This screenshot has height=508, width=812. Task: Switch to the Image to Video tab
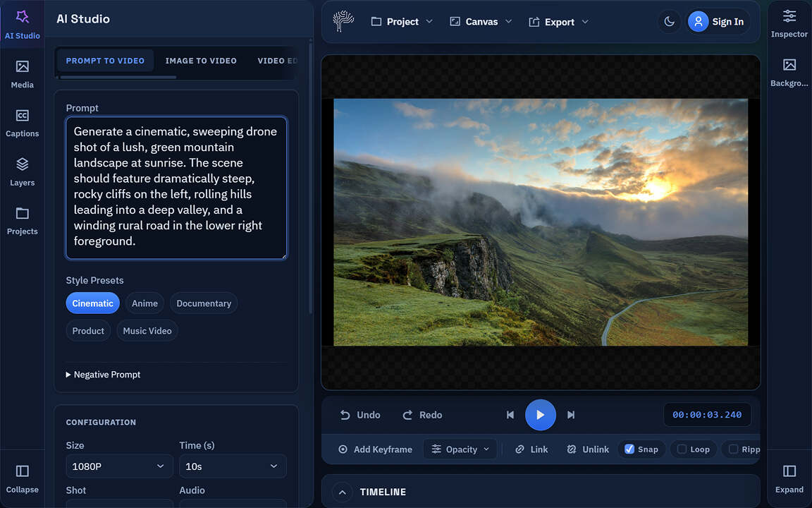pyautogui.click(x=201, y=61)
